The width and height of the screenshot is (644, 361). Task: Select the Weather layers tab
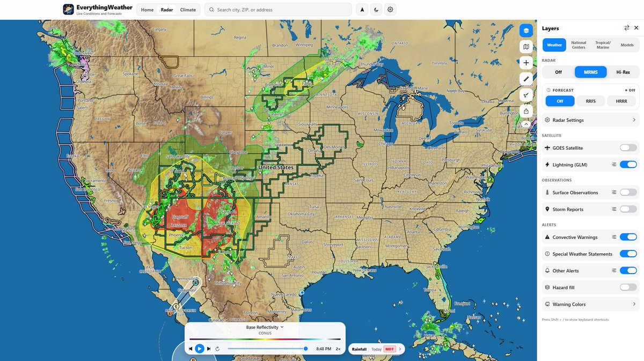click(x=554, y=45)
